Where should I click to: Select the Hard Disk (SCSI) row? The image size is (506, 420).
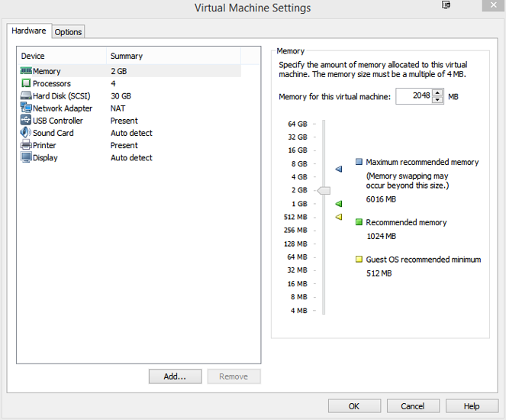130,96
